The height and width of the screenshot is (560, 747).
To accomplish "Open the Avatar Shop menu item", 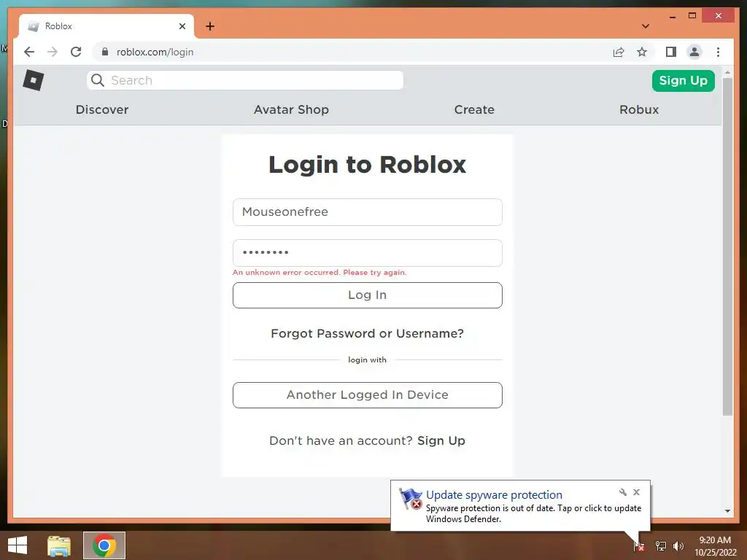I will click(291, 109).
